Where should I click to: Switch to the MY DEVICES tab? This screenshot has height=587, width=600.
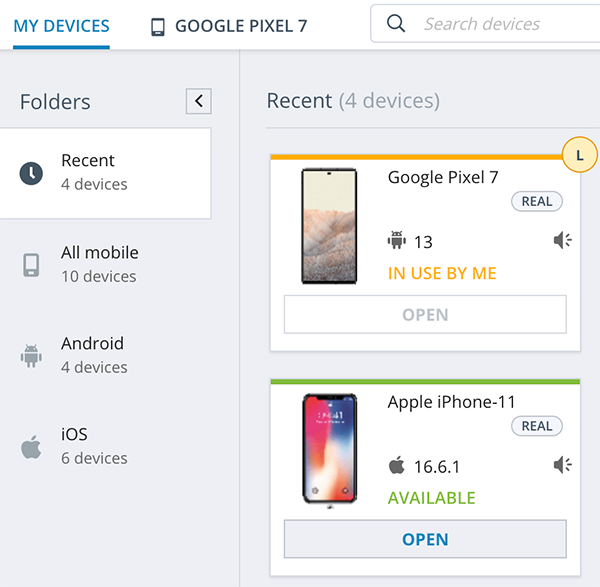(x=61, y=26)
